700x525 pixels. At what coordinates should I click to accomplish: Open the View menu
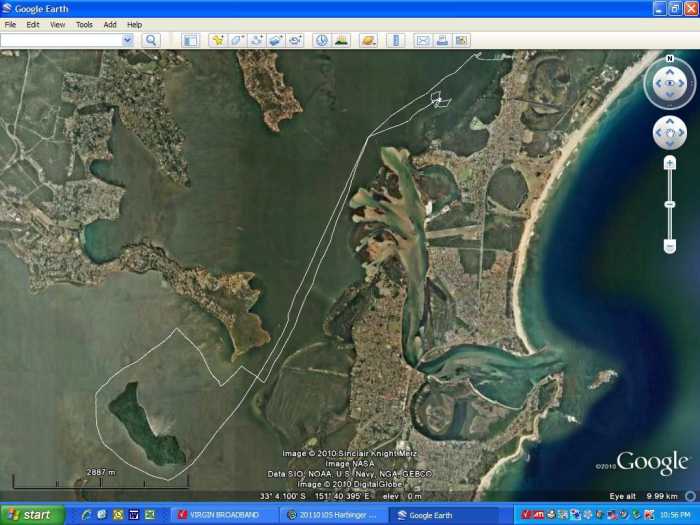coord(58,24)
